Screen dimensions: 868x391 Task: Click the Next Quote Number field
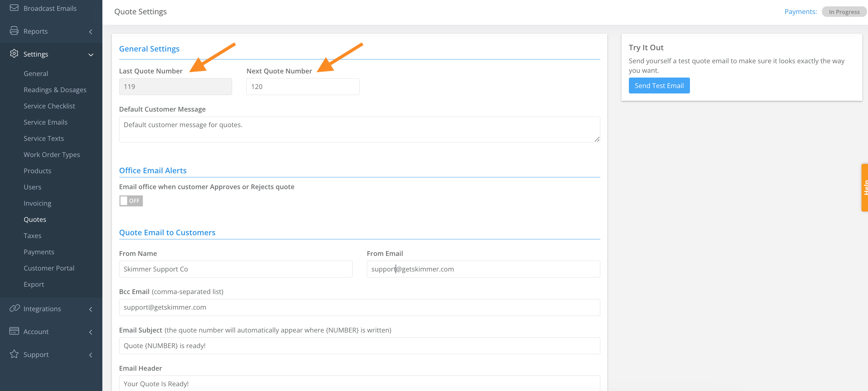point(303,86)
